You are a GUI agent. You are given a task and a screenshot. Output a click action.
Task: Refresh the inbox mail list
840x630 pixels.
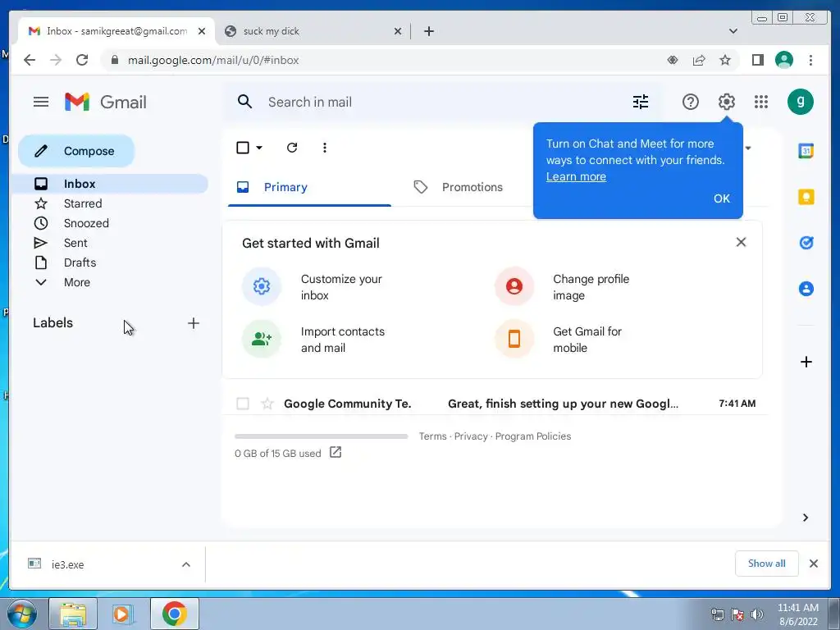pos(292,148)
